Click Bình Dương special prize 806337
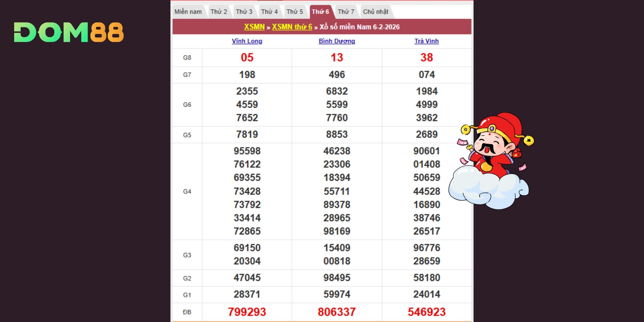The width and height of the screenshot is (644, 322). pyautogui.click(x=337, y=312)
